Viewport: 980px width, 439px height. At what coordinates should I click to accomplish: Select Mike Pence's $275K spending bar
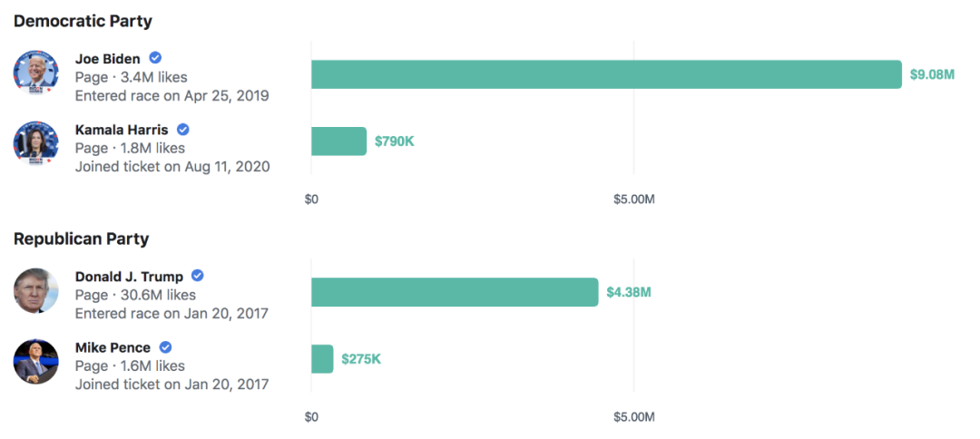(x=322, y=359)
